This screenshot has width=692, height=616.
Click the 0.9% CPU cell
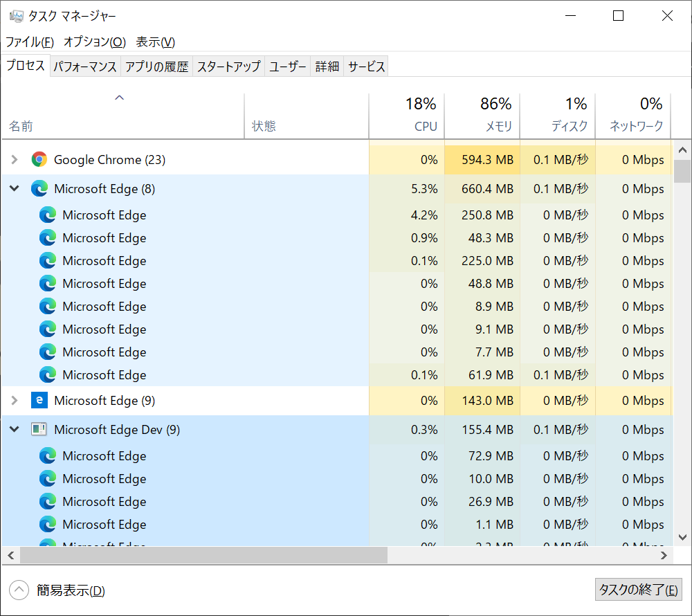406,238
